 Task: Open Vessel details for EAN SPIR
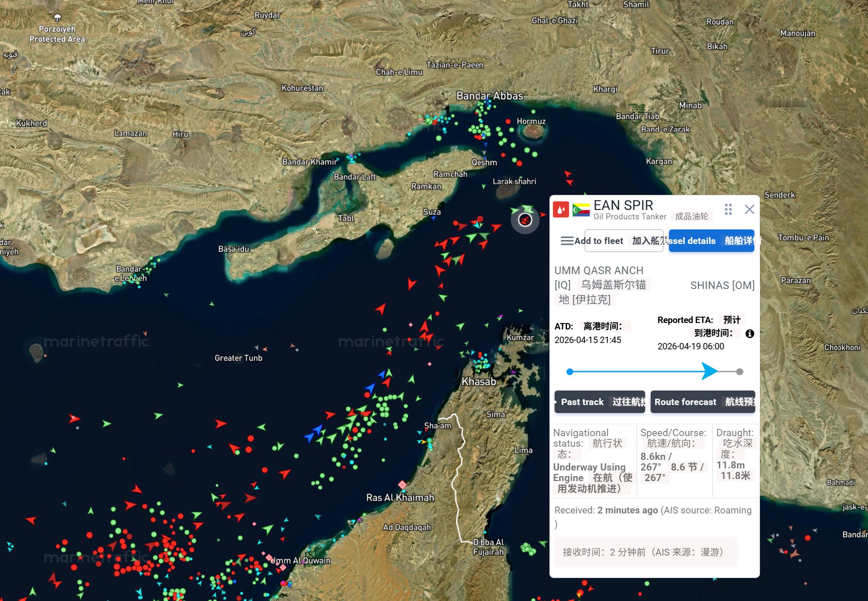point(711,241)
